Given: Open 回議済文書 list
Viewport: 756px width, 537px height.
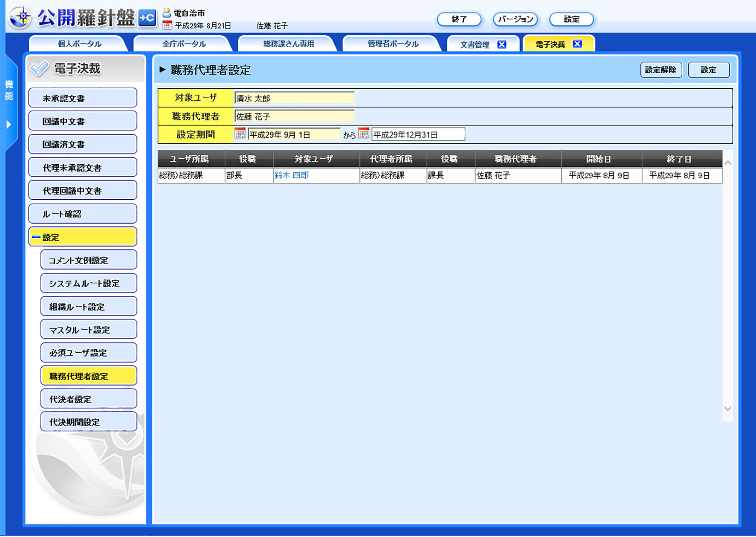Looking at the screenshot, I should click(83, 144).
